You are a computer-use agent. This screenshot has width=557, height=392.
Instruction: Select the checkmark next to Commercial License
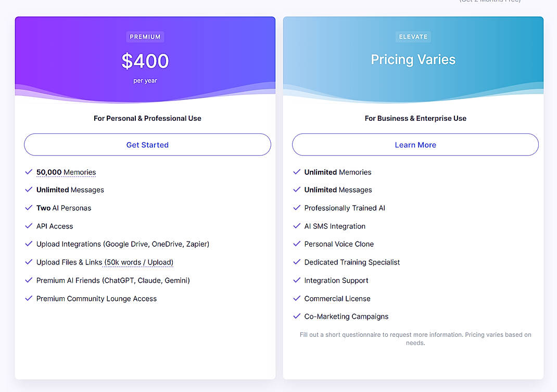tap(297, 298)
